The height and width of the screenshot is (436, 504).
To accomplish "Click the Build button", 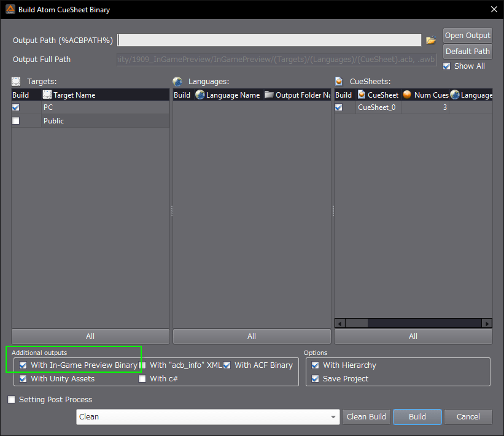I will coord(417,417).
